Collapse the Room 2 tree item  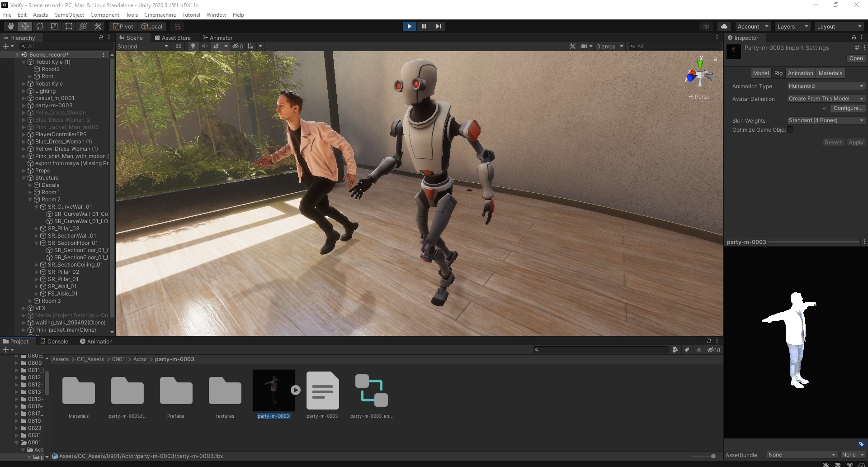pyautogui.click(x=30, y=200)
